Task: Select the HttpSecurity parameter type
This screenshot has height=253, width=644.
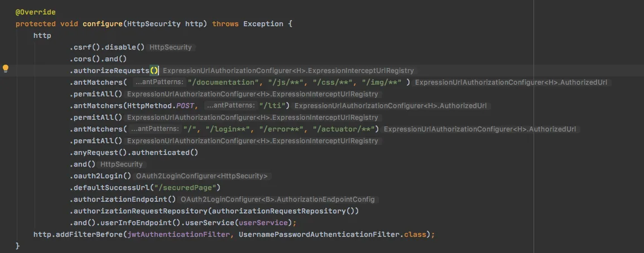Action: click(x=154, y=24)
